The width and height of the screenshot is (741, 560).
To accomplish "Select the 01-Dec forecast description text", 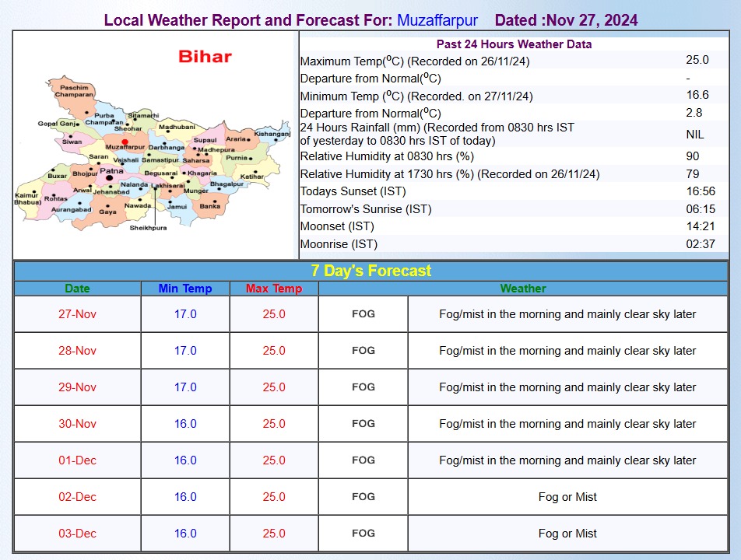I will tap(567, 460).
